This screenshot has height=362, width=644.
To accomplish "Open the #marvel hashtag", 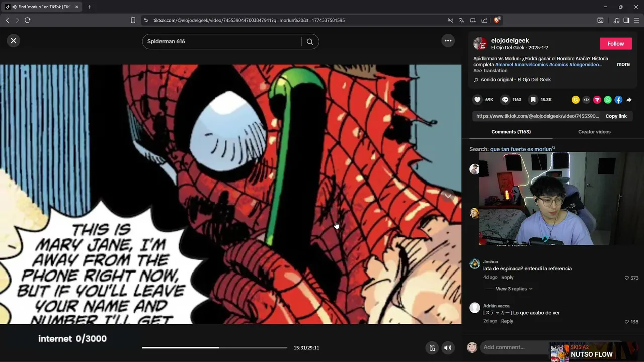I will [x=504, y=65].
